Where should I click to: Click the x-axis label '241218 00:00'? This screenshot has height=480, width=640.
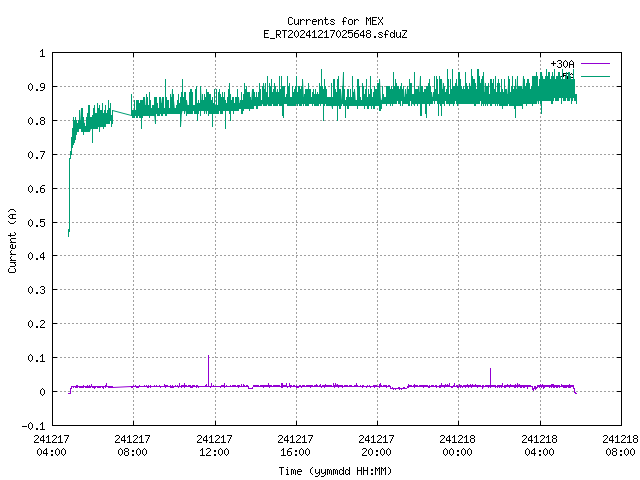[x=457, y=445]
